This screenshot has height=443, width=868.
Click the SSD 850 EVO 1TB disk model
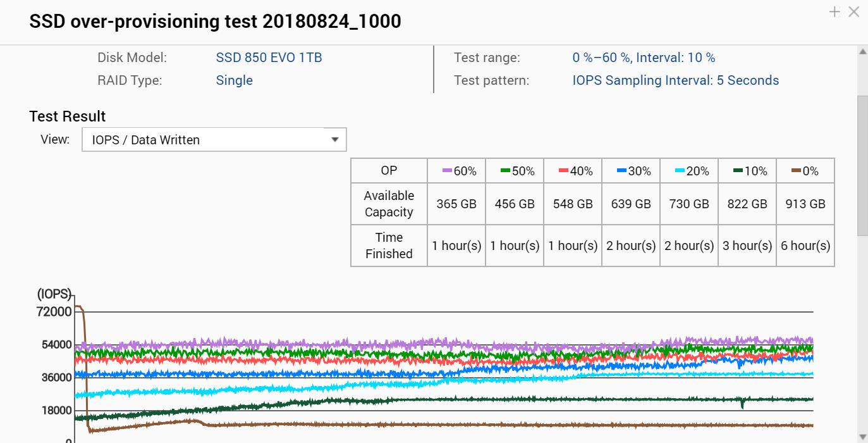tap(269, 58)
